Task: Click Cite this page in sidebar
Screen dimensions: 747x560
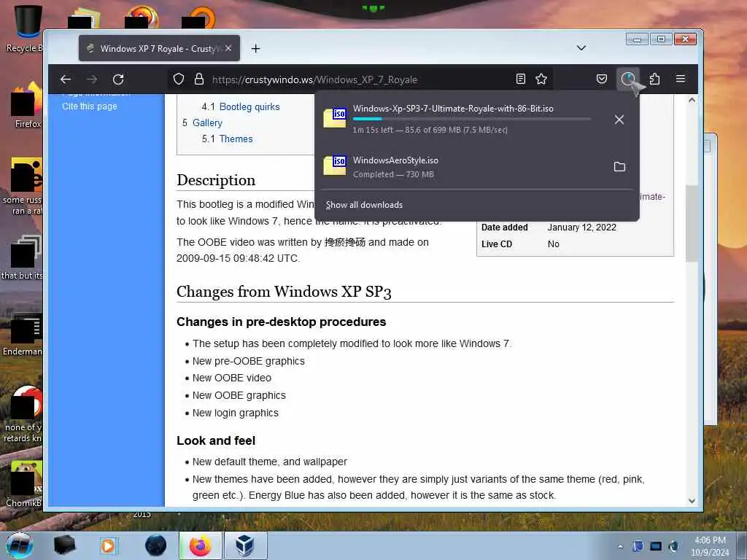Action: (x=89, y=106)
